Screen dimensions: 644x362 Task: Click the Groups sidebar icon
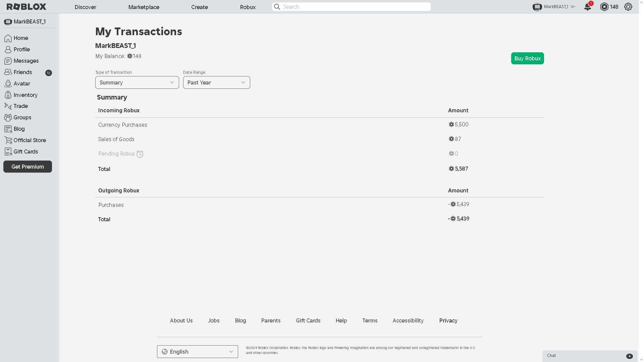click(8, 117)
